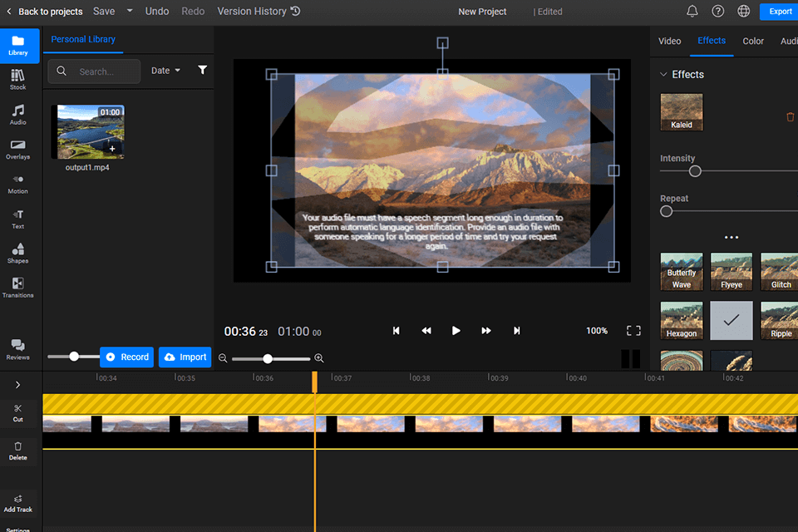
Task: Select the Personal Library tab
Action: [83, 39]
